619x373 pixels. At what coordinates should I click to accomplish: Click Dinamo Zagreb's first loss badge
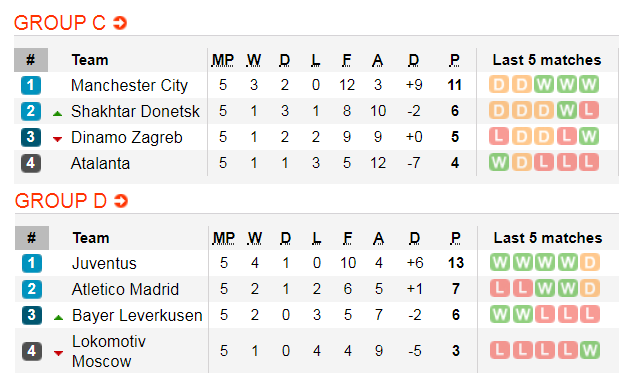tap(499, 137)
